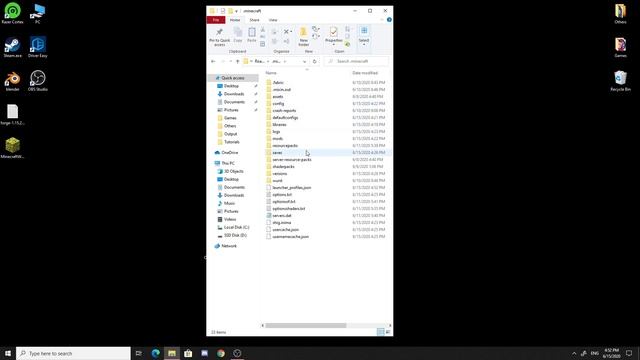This screenshot has width=640, height=360.
Task: Open the File tab
Action: coord(216,20)
